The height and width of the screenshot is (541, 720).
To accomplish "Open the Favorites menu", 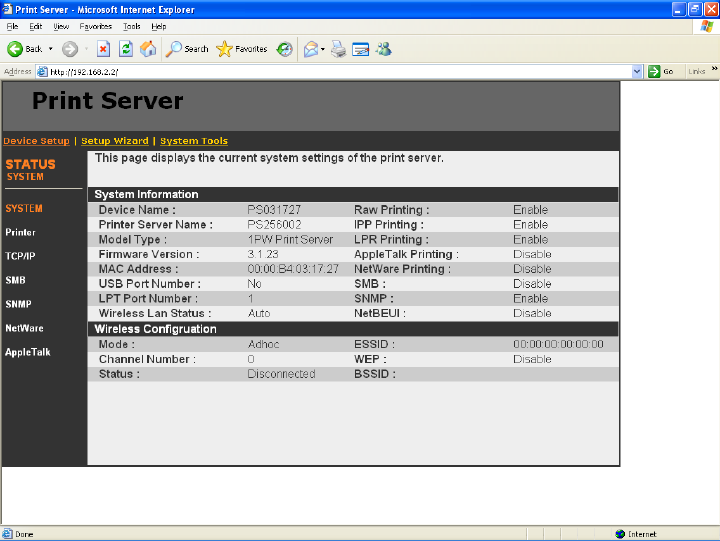I will coord(96,26).
